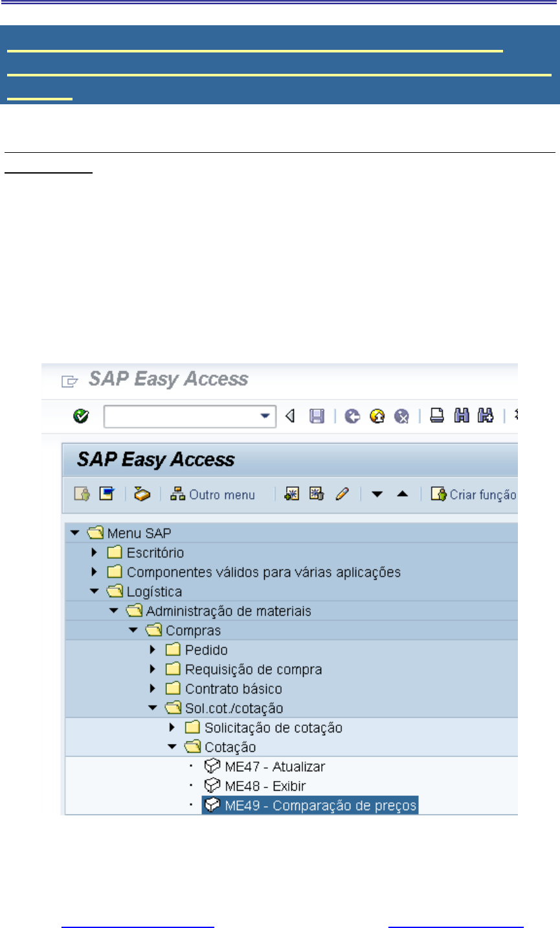Image resolution: width=560 pixels, height=928 pixels.
Task: Click the Outro menu button
Action: pos(213,495)
